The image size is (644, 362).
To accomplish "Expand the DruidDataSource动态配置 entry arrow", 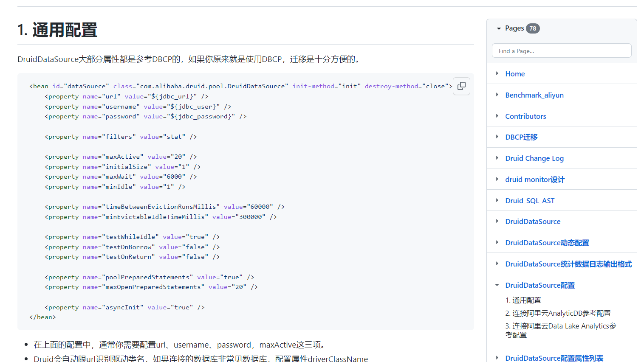I will [x=497, y=242].
